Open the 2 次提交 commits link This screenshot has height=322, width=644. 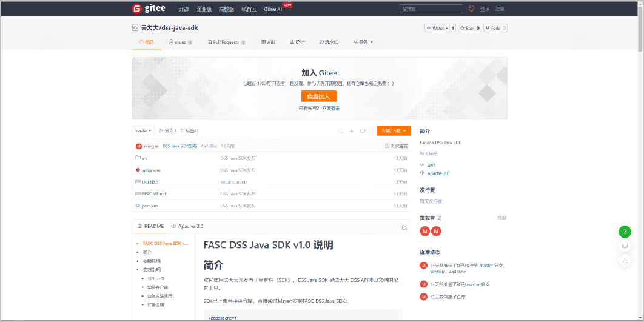399,146
